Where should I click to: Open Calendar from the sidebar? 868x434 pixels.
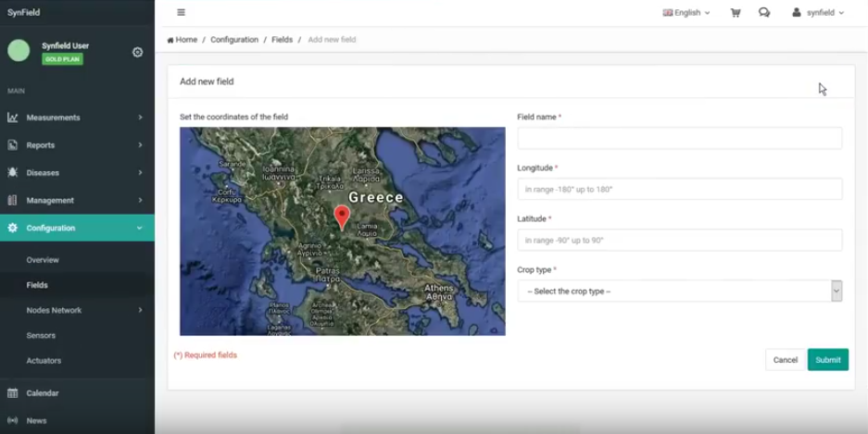(43, 393)
